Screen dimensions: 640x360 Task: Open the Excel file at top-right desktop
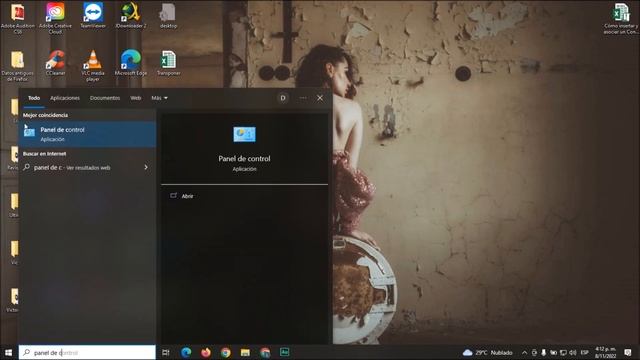[x=621, y=18]
